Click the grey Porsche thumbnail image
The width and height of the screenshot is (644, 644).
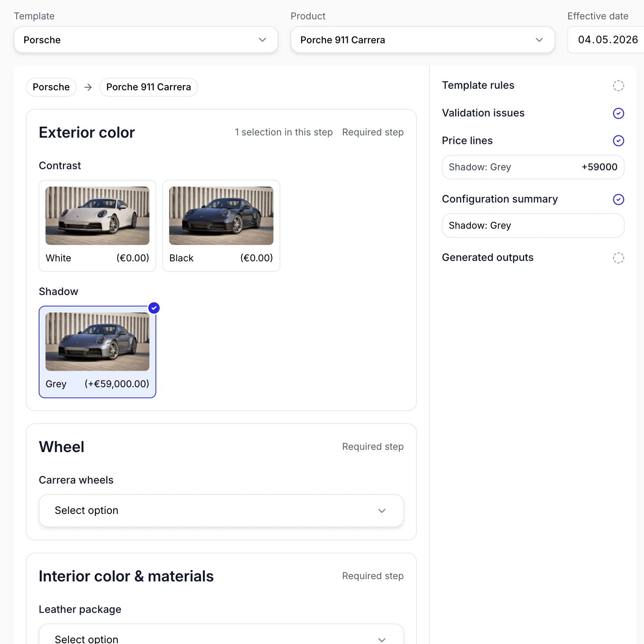click(97, 342)
